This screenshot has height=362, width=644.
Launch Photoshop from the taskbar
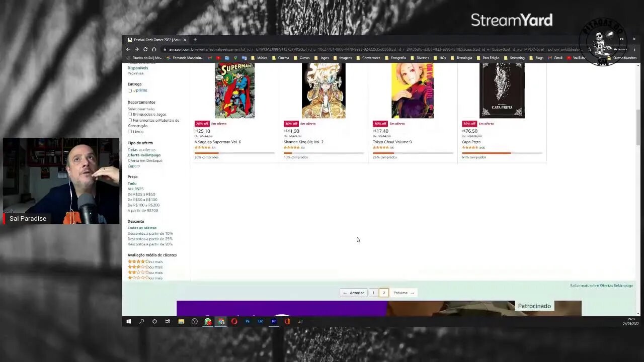(248, 321)
